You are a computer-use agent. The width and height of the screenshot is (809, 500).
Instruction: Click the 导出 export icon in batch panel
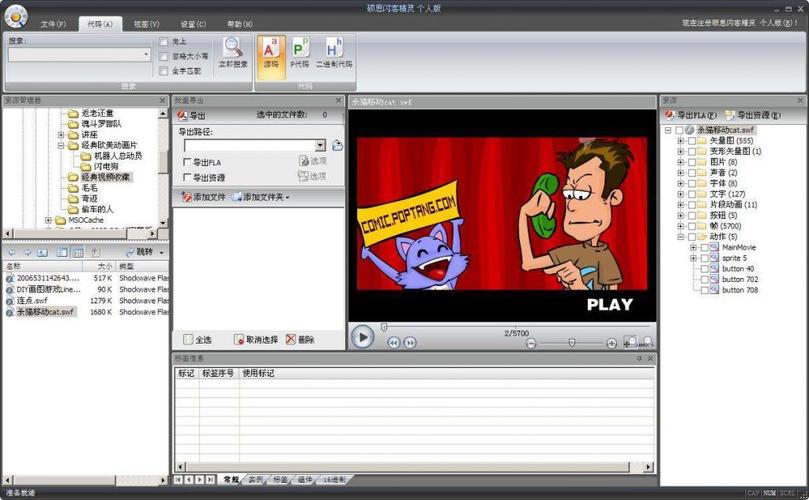click(182, 116)
